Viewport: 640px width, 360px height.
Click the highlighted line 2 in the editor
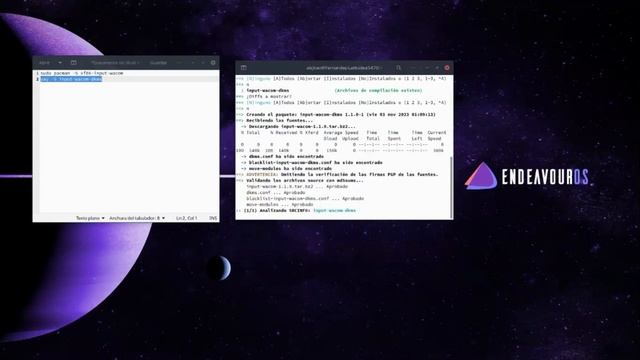pyautogui.click(x=71, y=79)
